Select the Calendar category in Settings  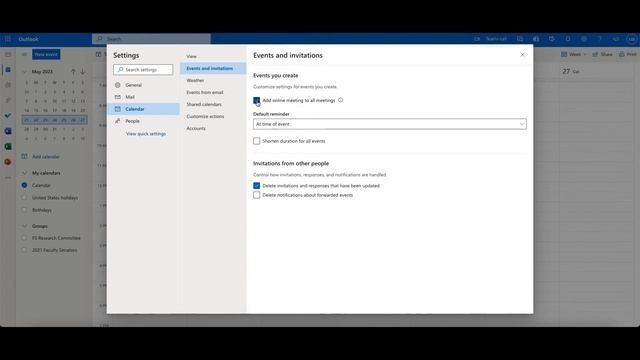pyautogui.click(x=143, y=109)
